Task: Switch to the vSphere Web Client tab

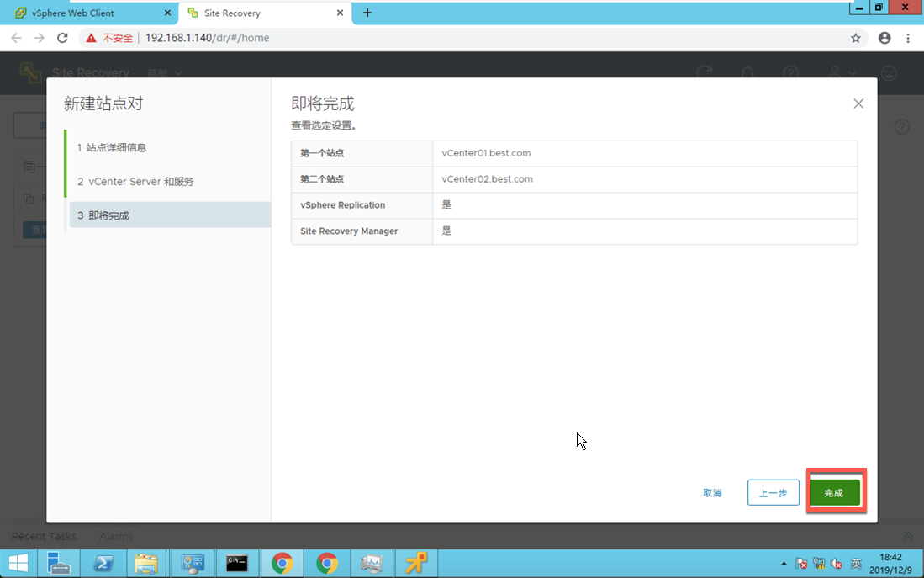Action: click(x=72, y=13)
